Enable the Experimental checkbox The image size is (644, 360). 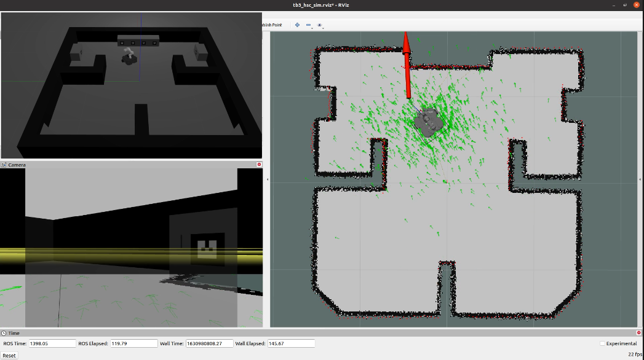[602, 343]
